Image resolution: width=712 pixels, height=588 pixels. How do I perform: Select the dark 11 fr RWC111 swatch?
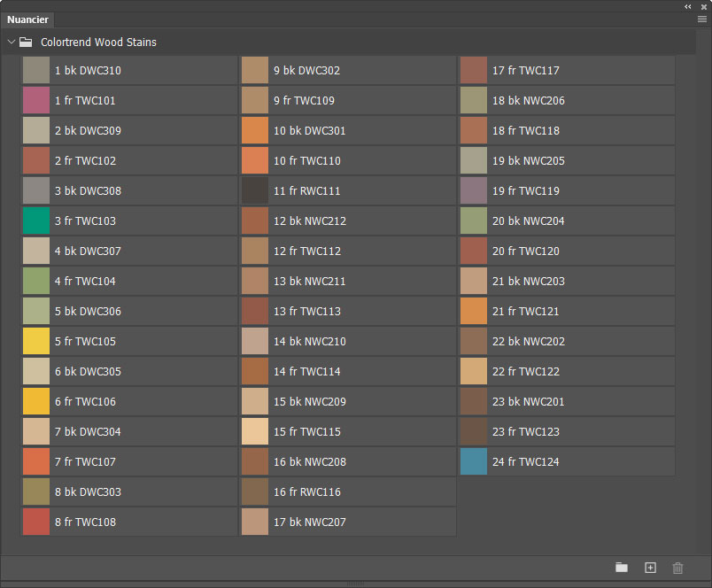(x=255, y=190)
